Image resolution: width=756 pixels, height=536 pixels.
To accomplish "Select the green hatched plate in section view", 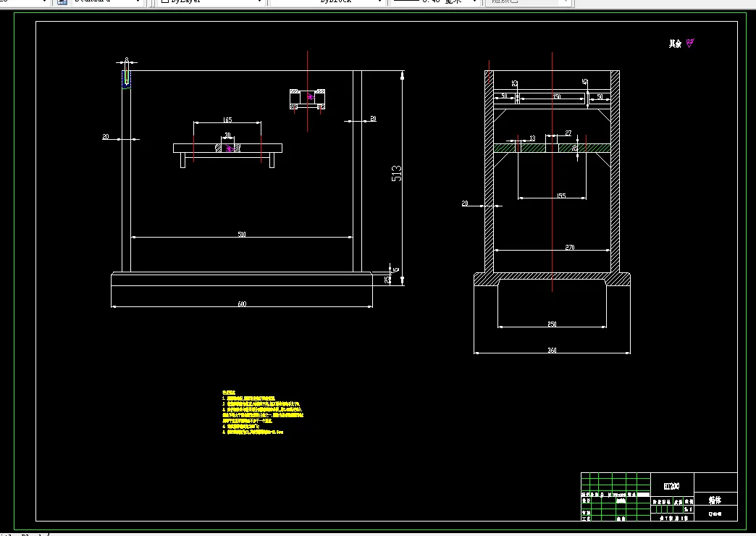I will tap(552, 148).
